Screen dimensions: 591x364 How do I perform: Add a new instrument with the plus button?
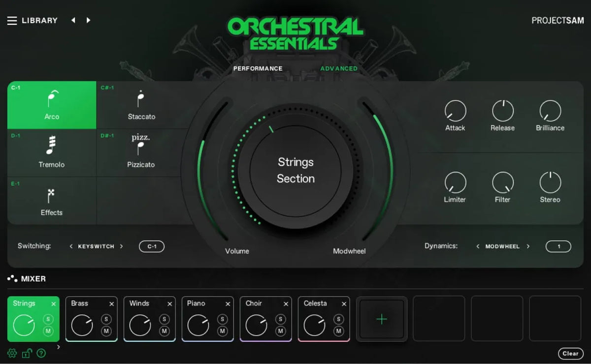[x=381, y=319]
